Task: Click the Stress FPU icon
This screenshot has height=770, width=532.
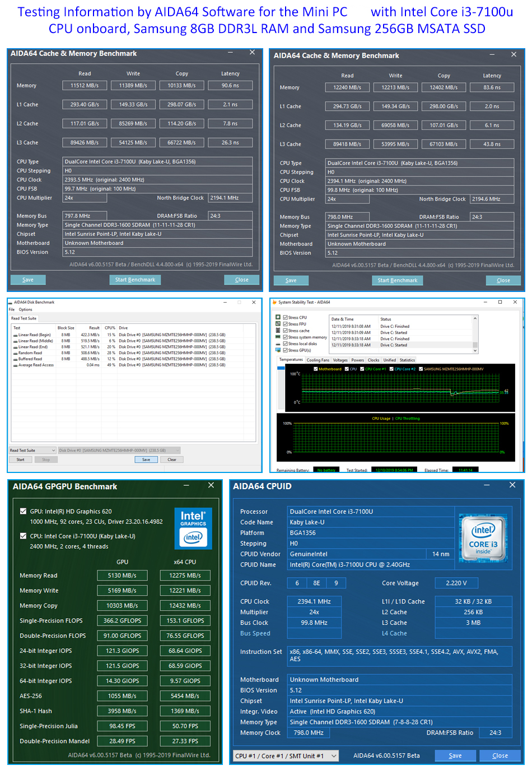Action: coord(278,324)
